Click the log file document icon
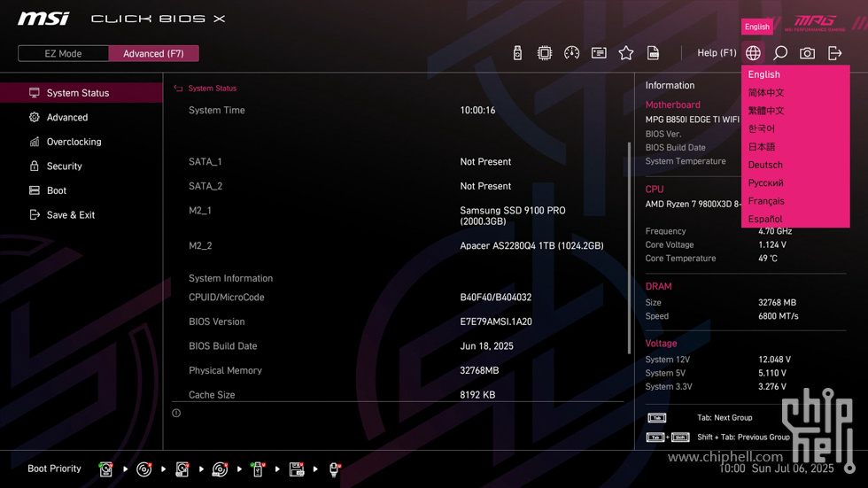The image size is (868, 488). click(x=654, y=53)
